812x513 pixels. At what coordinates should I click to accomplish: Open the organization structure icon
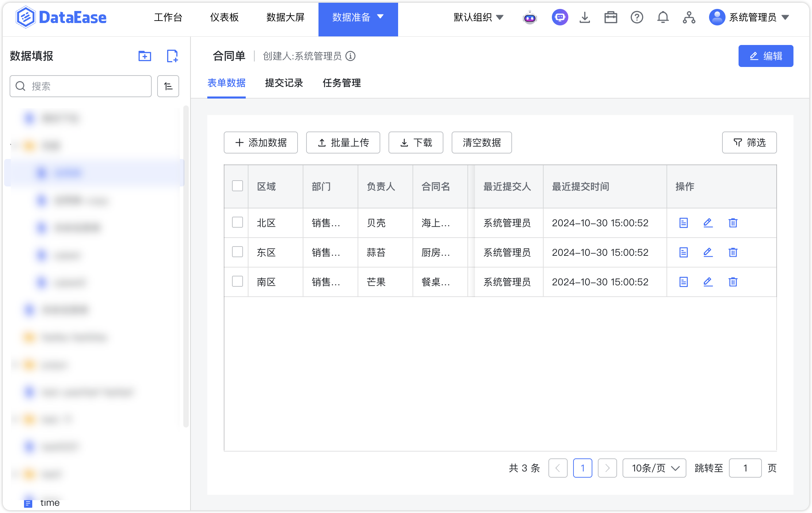click(689, 17)
